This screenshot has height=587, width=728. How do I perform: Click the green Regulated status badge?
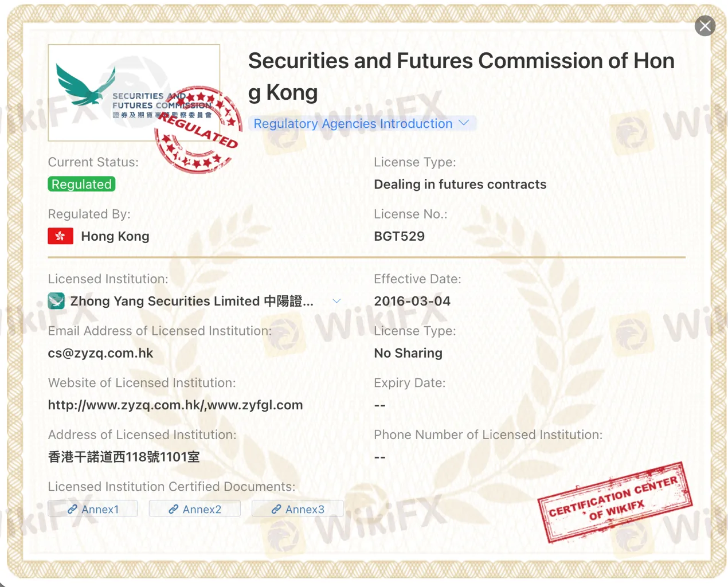(81, 184)
